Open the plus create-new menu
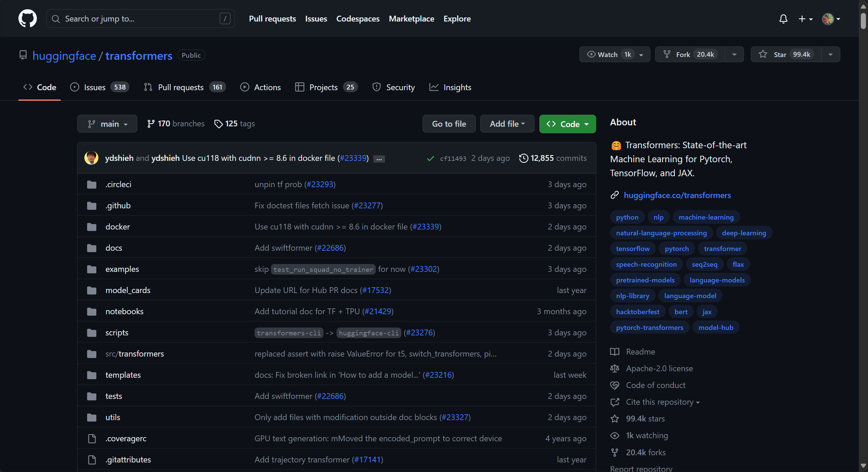This screenshot has width=868, height=472. pos(805,19)
